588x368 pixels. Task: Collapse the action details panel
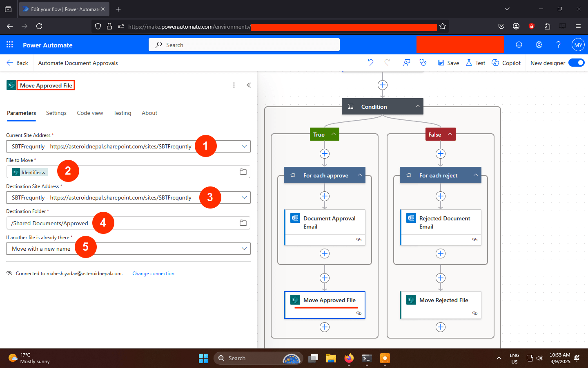click(249, 85)
